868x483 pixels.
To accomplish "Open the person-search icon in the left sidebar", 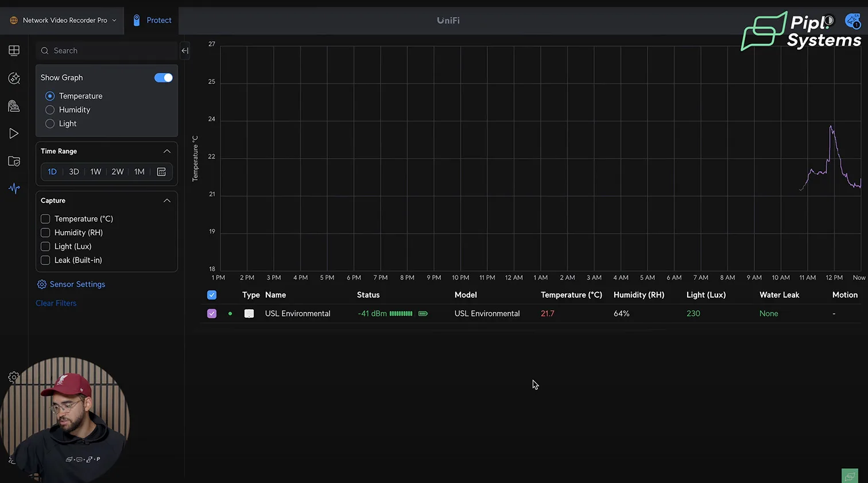I will click(14, 106).
